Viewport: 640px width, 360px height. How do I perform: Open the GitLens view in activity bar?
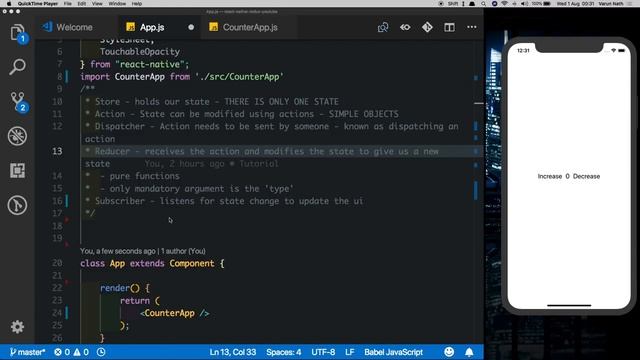(x=18, y=205)
